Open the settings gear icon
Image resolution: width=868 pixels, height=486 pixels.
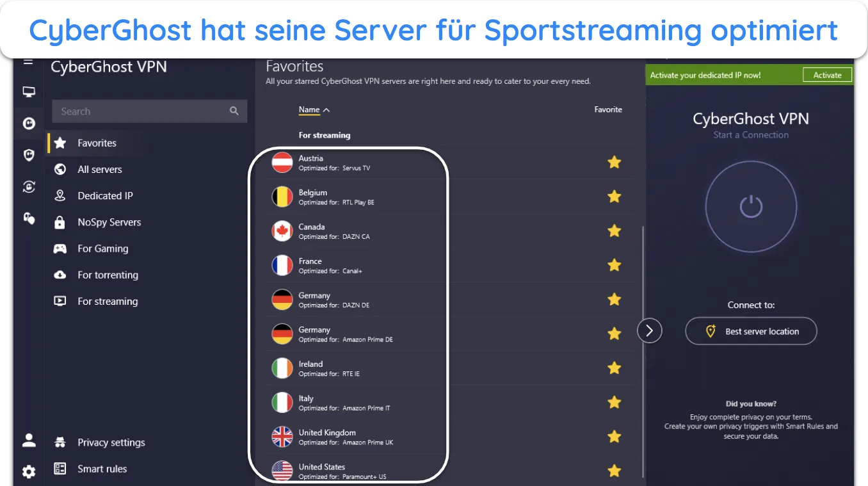29,472
